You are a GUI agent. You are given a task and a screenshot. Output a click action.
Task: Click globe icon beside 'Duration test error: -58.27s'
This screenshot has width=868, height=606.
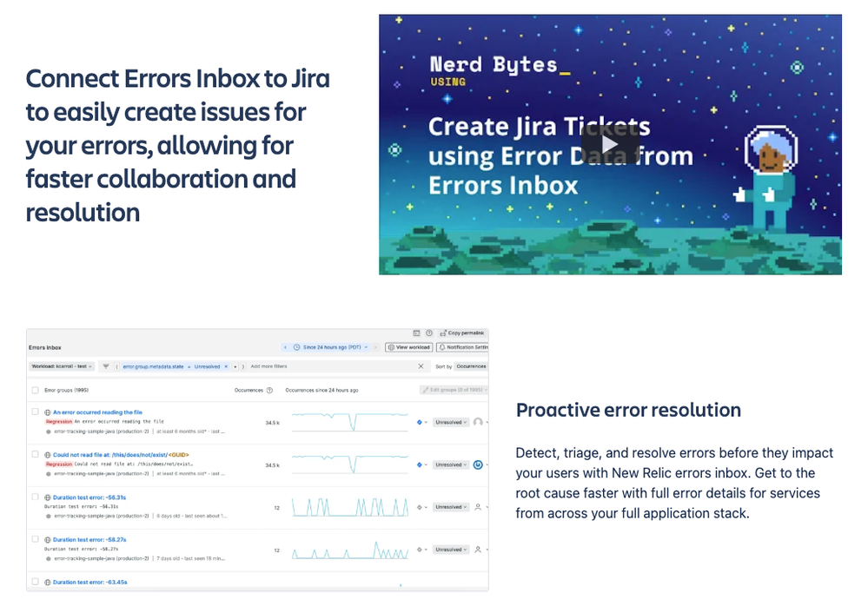pos(48,540)
